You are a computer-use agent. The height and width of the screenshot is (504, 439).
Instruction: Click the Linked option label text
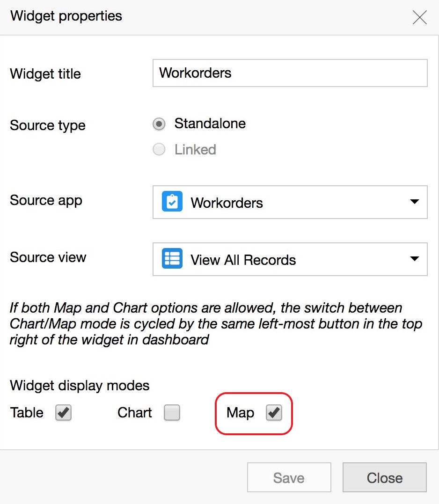tap(195, 150)
